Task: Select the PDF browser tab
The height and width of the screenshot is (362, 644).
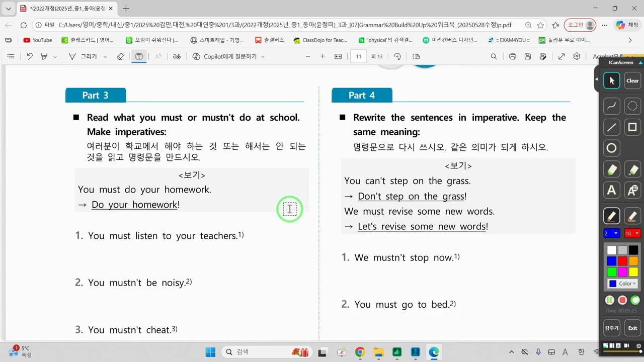Action: pyautogui.click(x=66, y=9)
